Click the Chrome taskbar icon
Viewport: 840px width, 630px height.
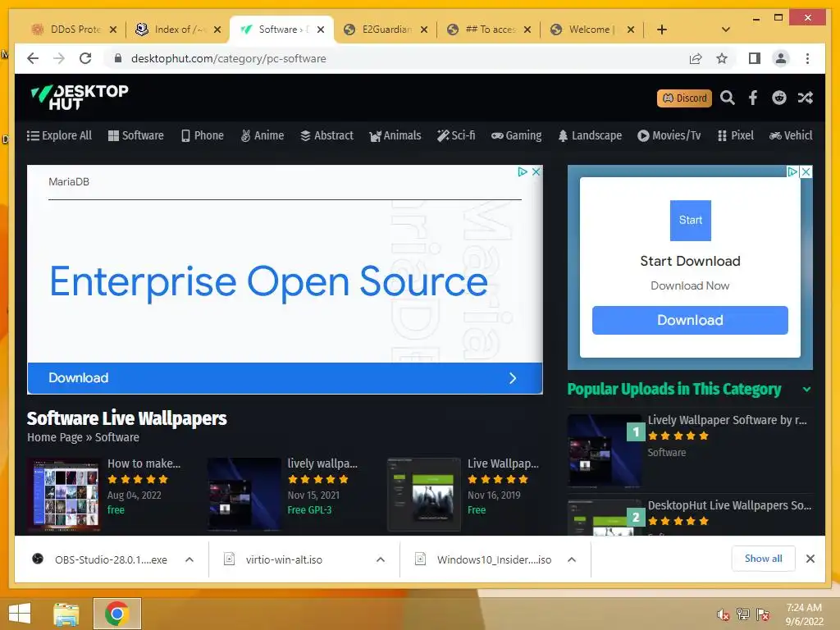pos(116,614)
